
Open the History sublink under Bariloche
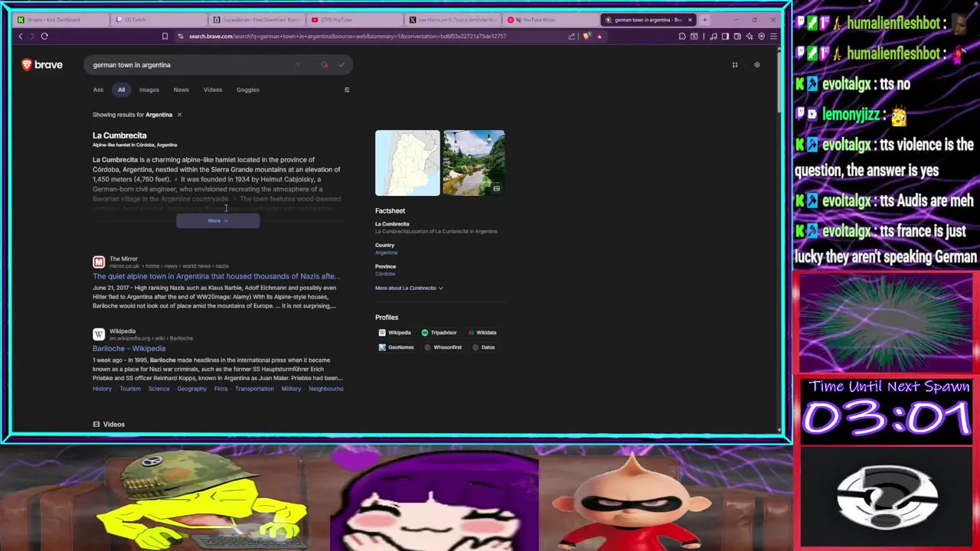click(102, 389)
